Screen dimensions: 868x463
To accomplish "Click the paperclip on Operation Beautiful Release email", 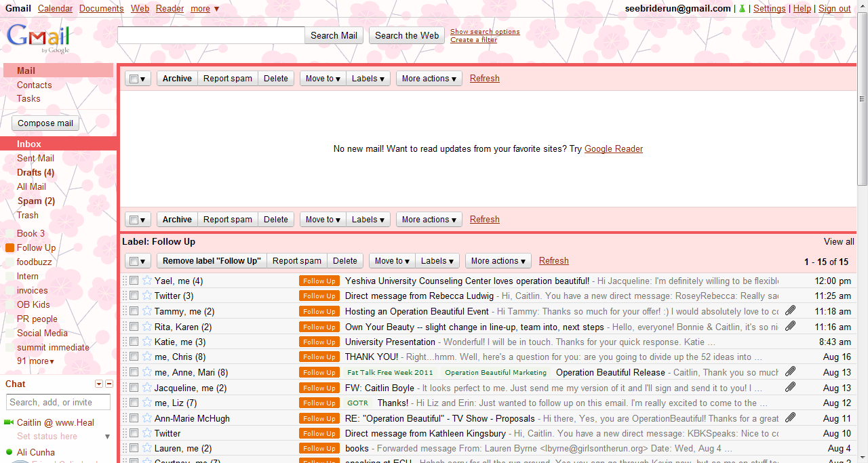I will pos(790,371).
